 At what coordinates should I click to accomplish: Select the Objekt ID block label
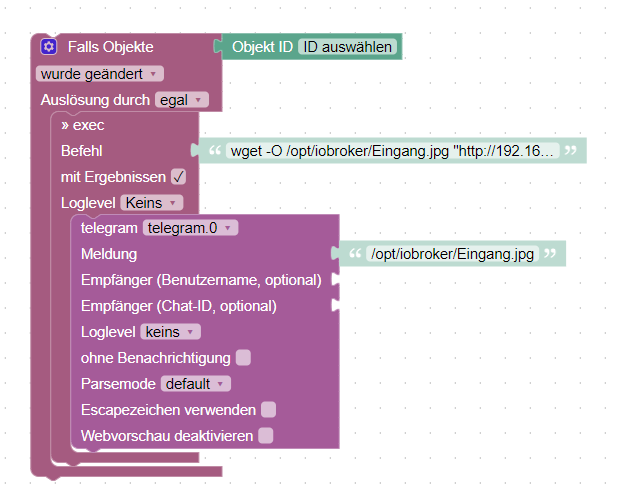tap(262, 47)
